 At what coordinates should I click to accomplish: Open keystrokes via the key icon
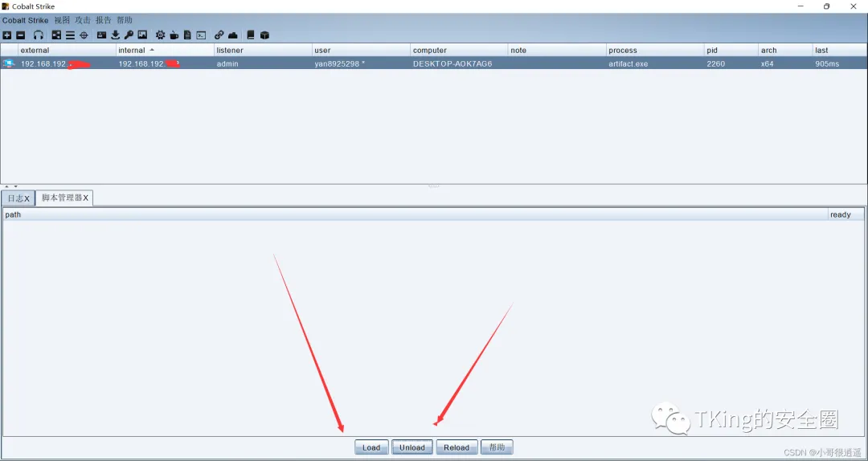point(129,35)
